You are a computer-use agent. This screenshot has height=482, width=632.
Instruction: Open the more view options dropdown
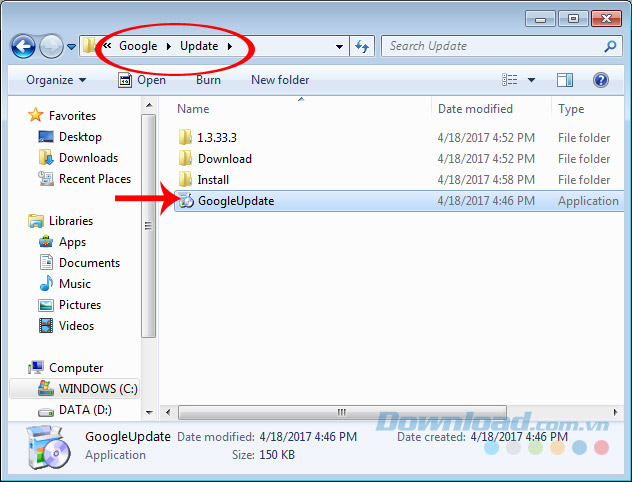pos(531,80)
